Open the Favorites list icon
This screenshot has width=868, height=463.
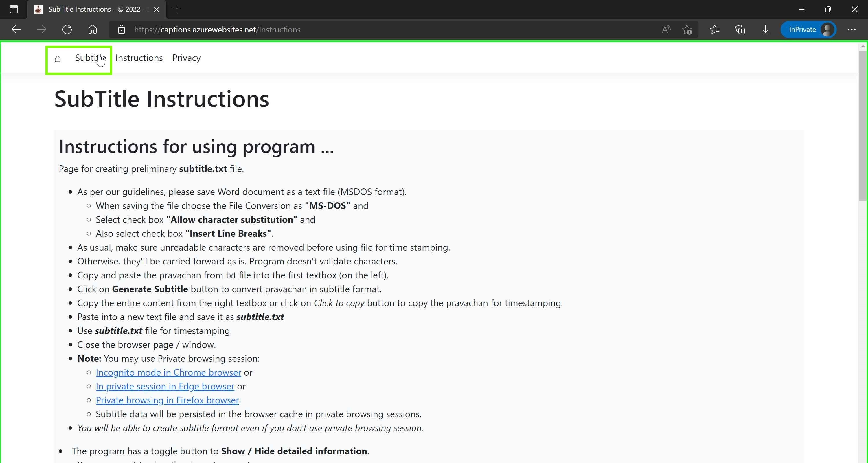tap(714, 30)
